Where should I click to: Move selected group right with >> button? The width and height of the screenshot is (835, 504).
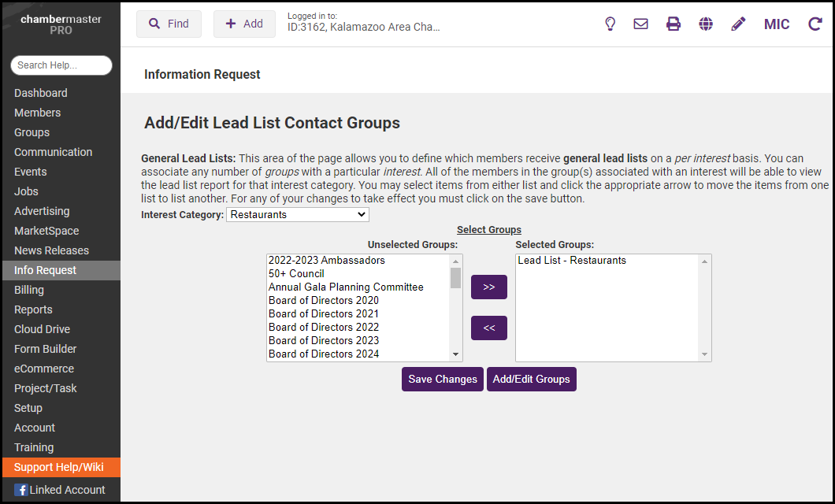pos(488,287)
